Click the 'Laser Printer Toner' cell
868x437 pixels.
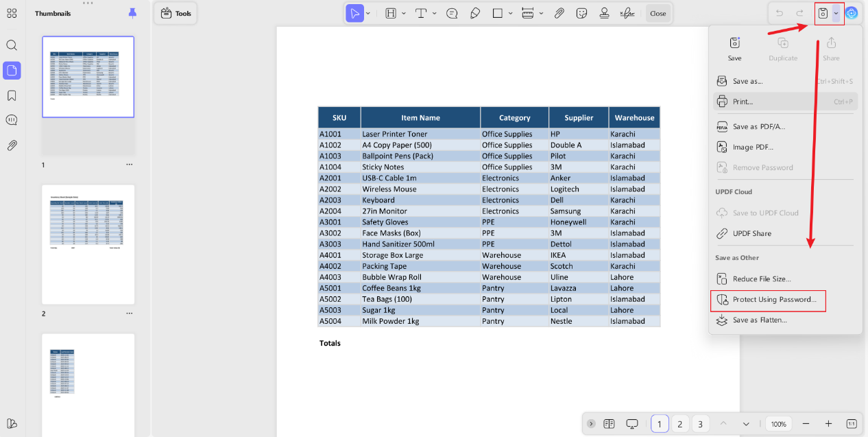pos(420,134)
